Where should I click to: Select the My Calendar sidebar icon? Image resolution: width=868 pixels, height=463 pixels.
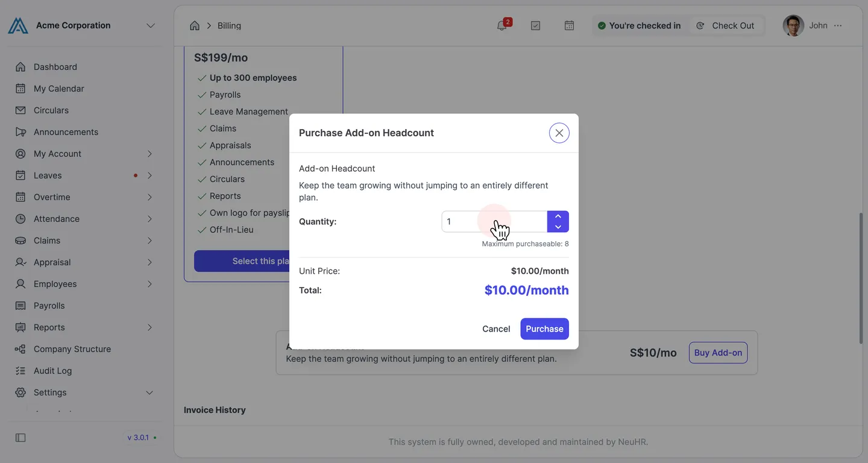[x=20, y=89]
